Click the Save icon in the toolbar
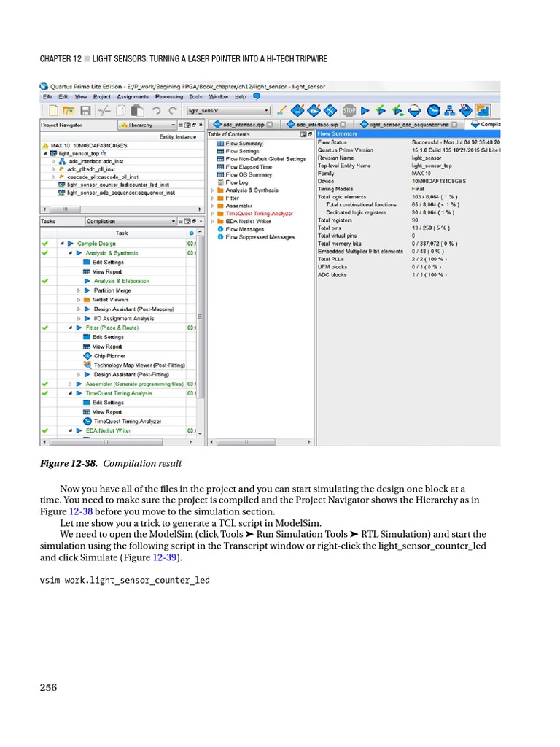560x747 pixels. 85,111
